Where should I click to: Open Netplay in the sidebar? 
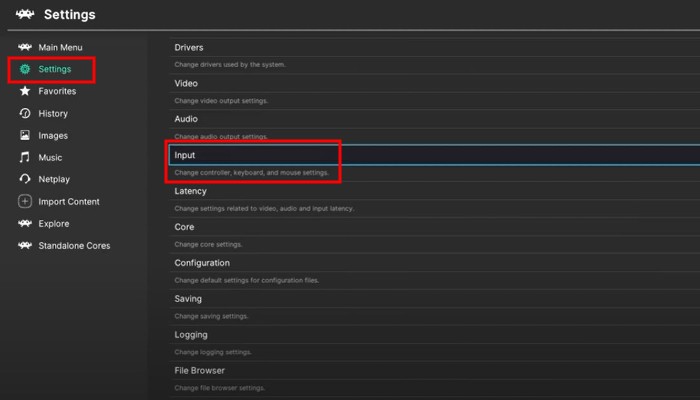click(x=54, y=179)
